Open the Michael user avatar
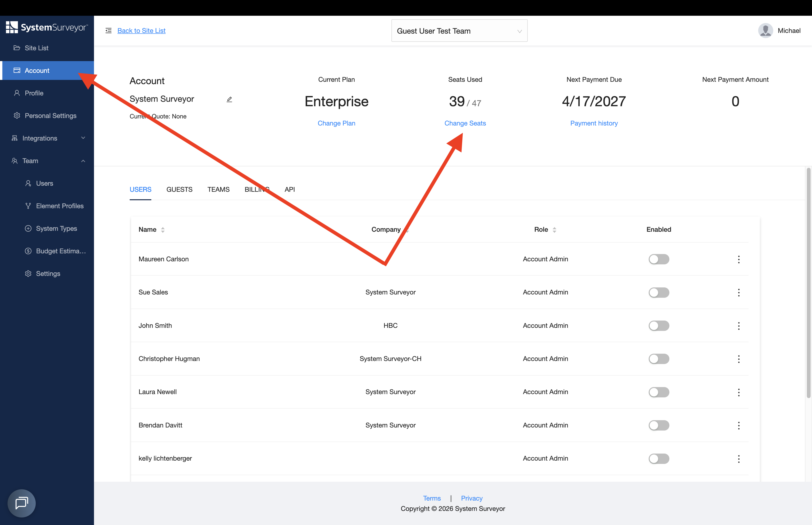This screenshot has height=525, width=812. click(765, 31)
